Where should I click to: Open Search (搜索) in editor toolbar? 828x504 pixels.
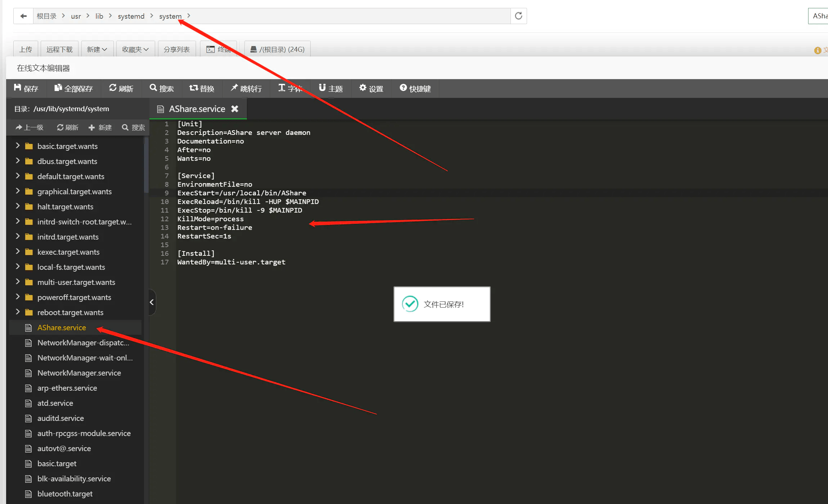click(x=162, y=88)
